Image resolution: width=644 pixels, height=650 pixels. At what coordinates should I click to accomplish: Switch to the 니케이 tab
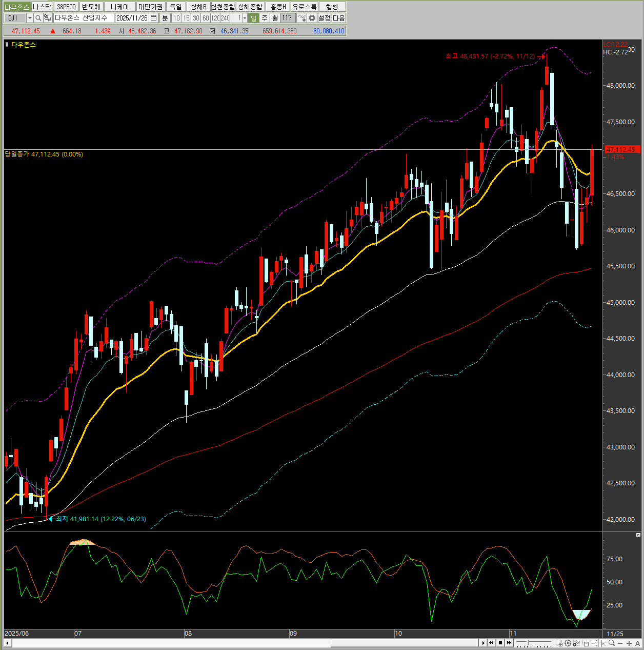click(120, 7)
